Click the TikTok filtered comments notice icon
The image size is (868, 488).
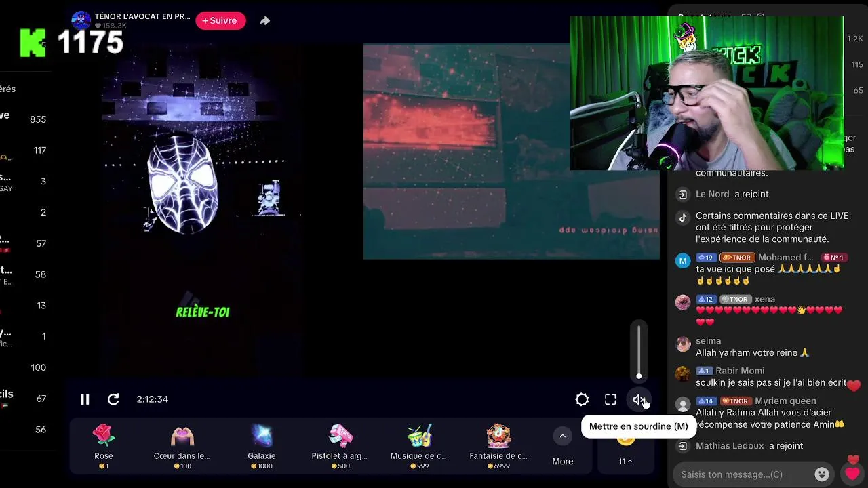tap(683, 218)
